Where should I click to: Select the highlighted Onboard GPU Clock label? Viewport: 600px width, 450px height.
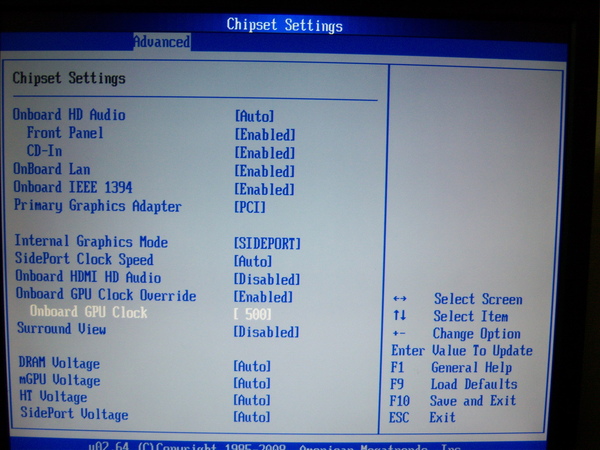click(x=88, y=312)
